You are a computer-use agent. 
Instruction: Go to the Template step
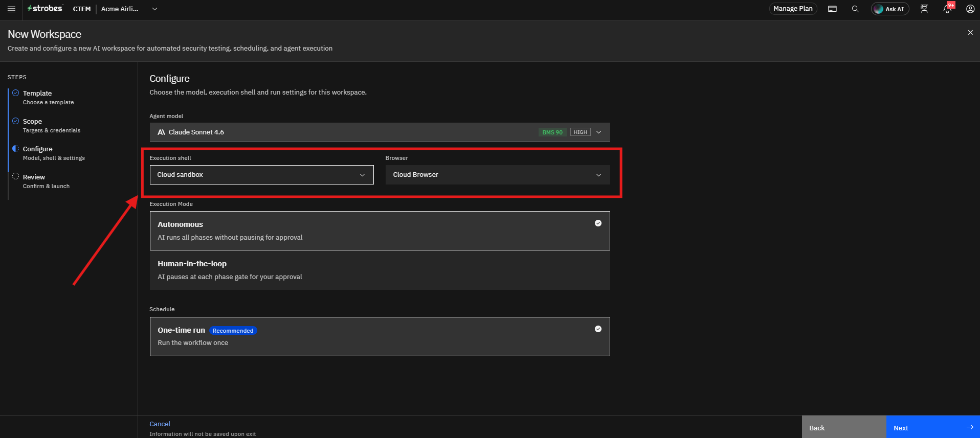tap(48, 97)
